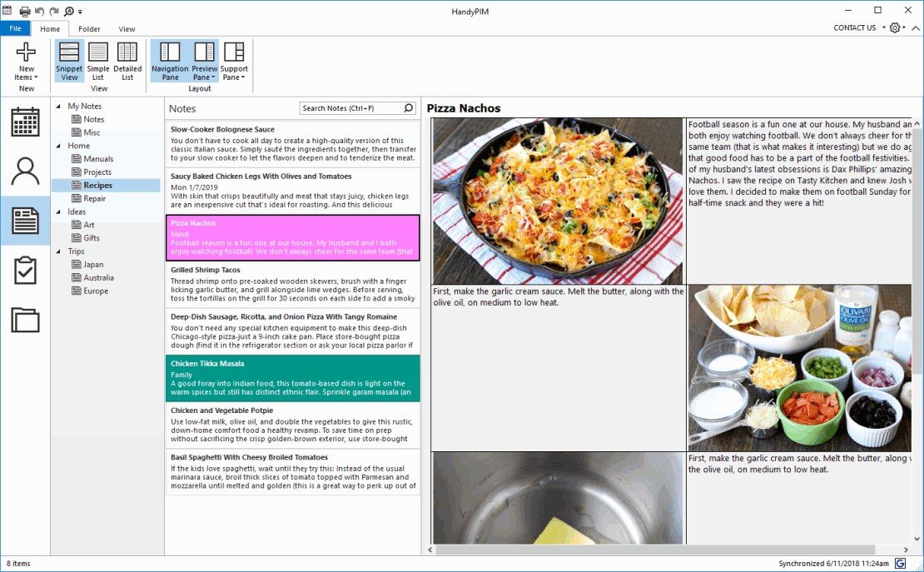Open the Grilled Shrimp Tacos note

coord(293,284)
